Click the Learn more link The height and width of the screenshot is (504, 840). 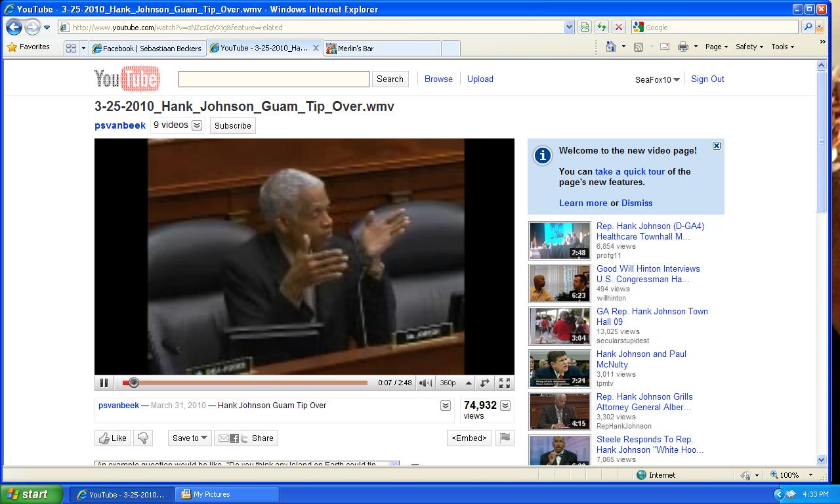(583, 203)
